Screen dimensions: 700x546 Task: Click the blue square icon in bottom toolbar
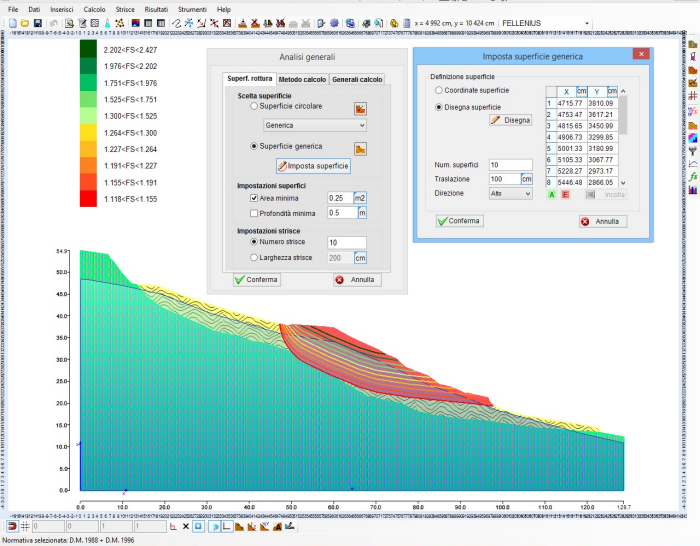198,526
